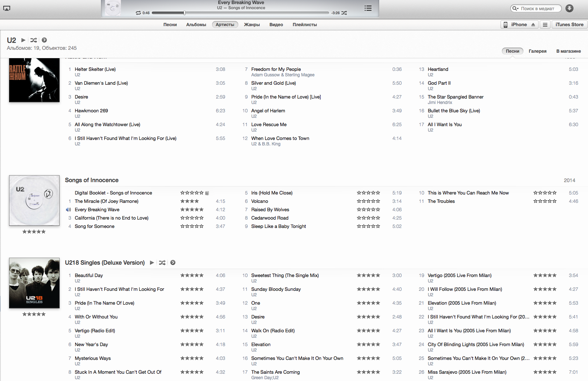Select Miss Sarajevo (2005 Live From Milan)
Viewport: 588px width, 381px height.
467,372
